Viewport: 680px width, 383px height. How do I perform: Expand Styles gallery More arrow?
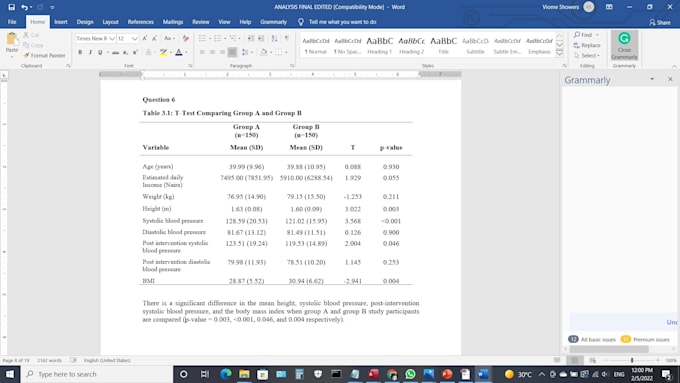point(559,53)
